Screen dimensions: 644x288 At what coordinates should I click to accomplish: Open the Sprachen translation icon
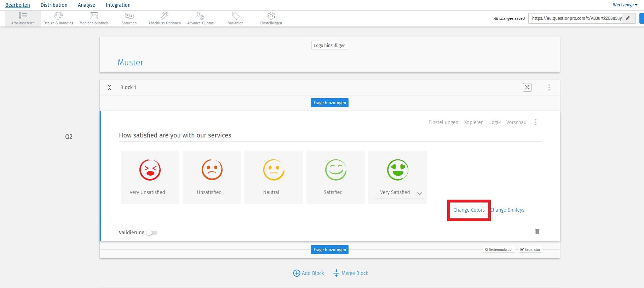(129, 16)
